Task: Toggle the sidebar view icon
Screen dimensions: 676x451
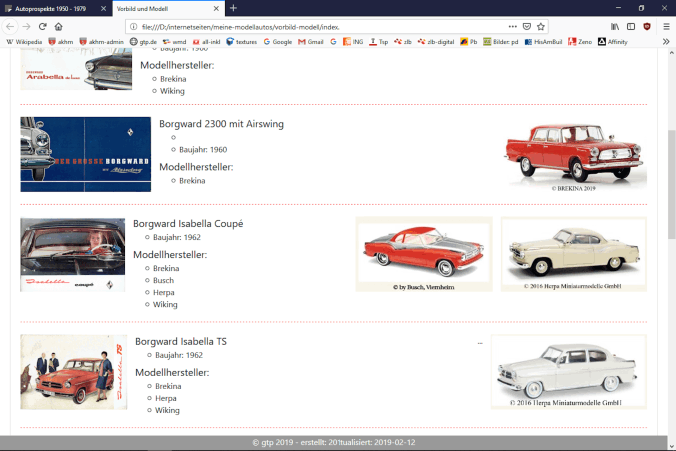Action: pos(631,27)
